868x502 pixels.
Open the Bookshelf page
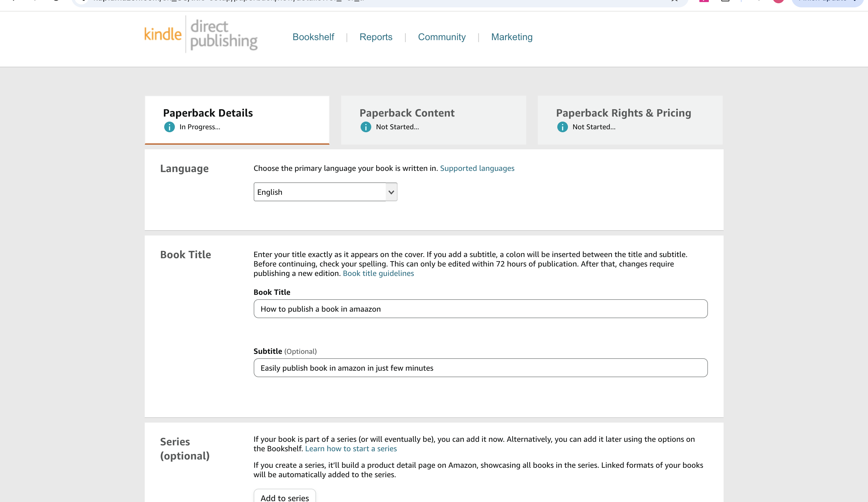313,37
